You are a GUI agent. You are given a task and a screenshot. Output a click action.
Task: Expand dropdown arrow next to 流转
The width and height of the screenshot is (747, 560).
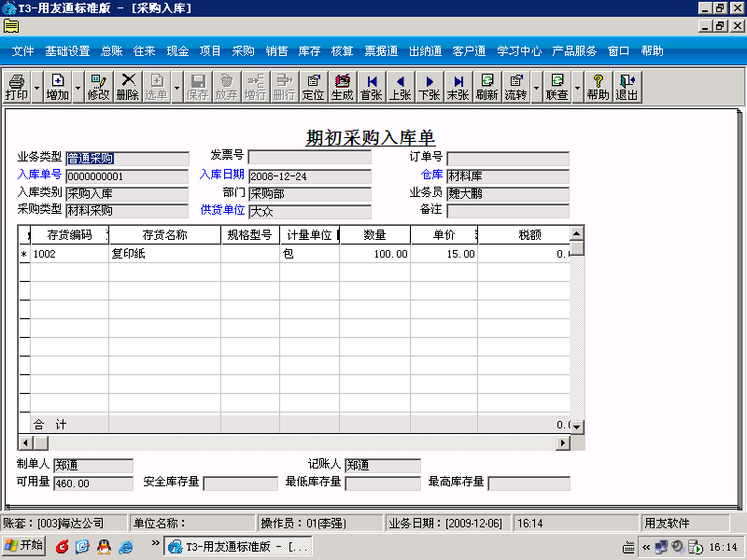pyautogui.click(x=536, y=87)
